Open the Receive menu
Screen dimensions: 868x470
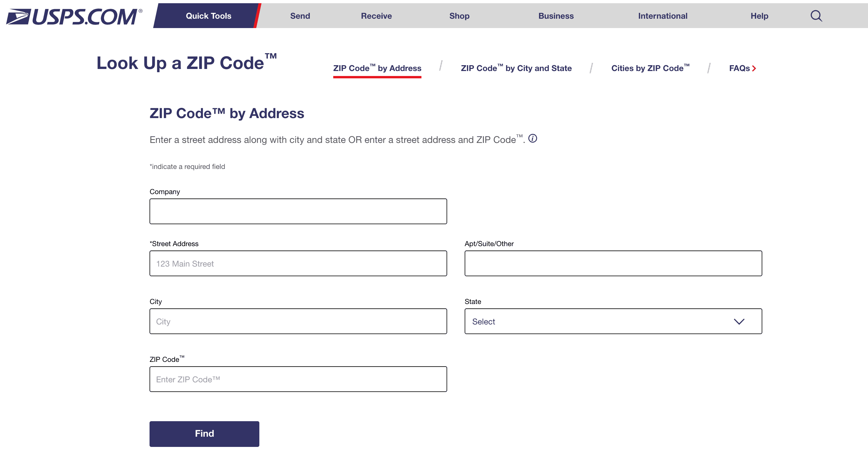pos(376,16)
